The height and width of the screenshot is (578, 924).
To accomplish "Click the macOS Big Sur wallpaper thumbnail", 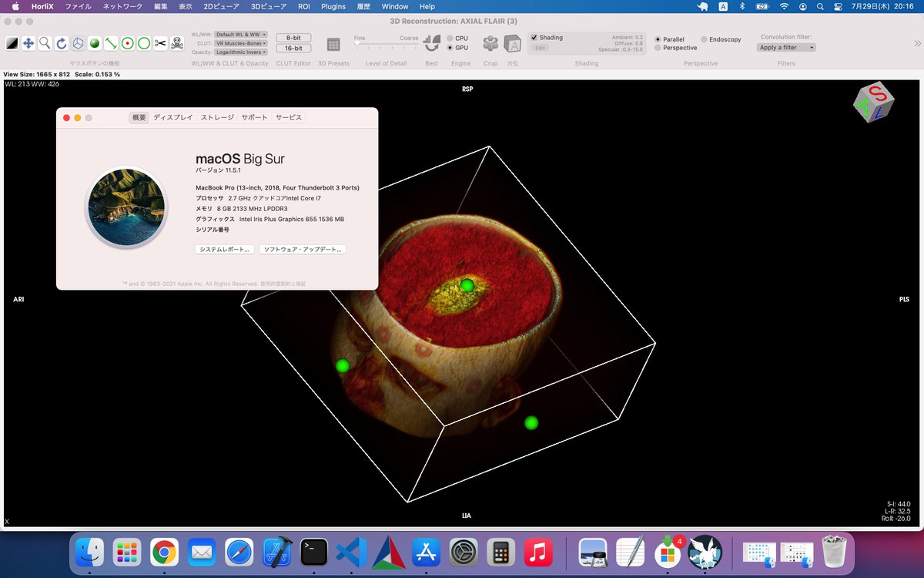I will 126,207.
